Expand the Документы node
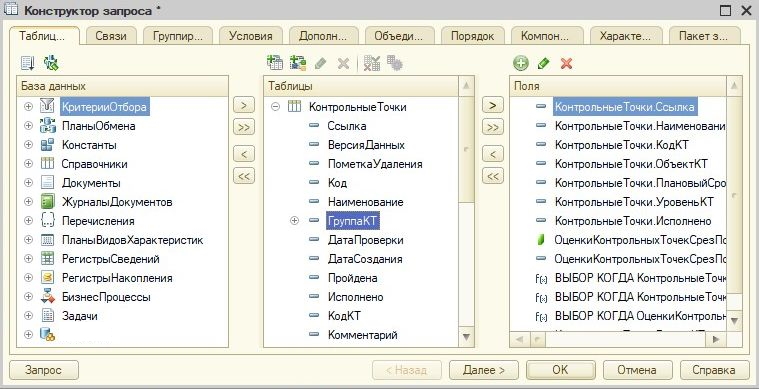 coord(29,182)
